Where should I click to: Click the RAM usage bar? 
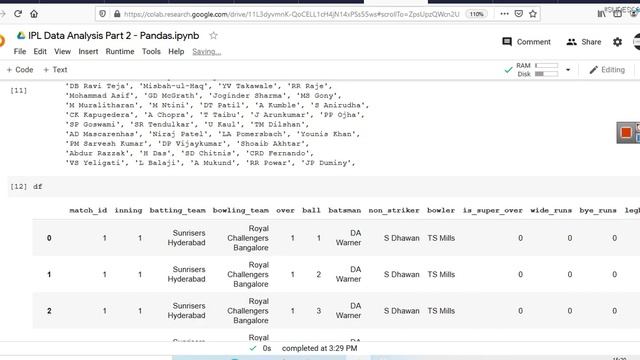click(547, 65)
